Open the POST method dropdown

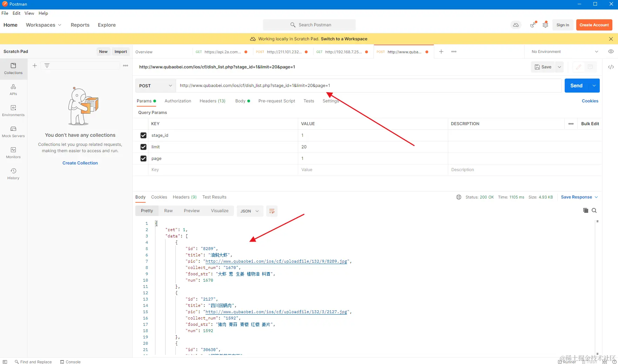(x=155, y=86)
